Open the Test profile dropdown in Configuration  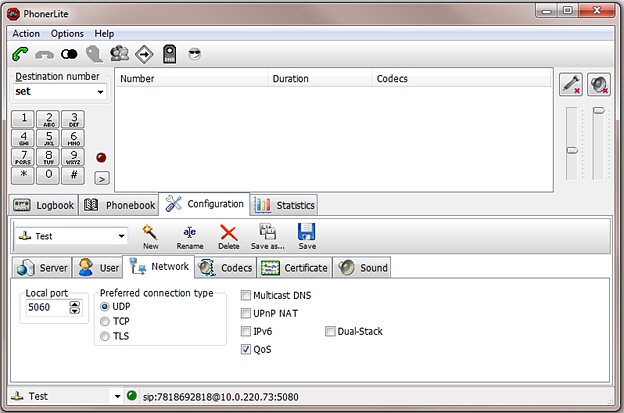click(121, 236)
